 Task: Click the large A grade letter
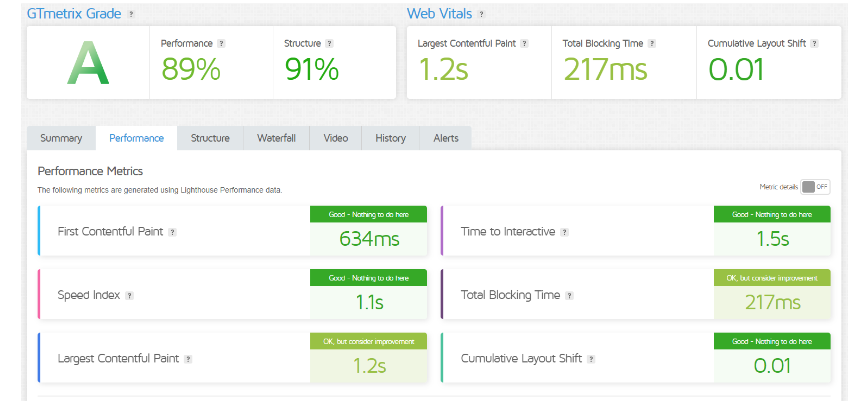click(x=88, y=63)
